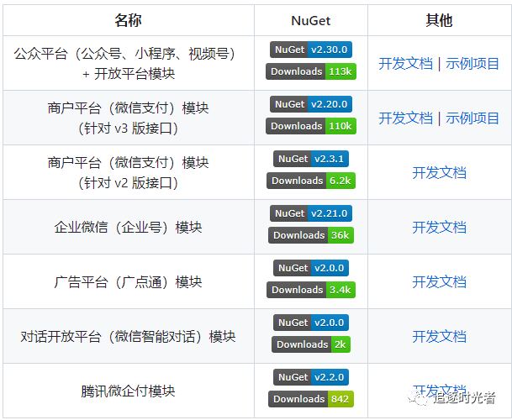The image size is (512, 420).
Task: Select the 商户平台 针对 v3 版接口 cell
Action: point(129,118)
